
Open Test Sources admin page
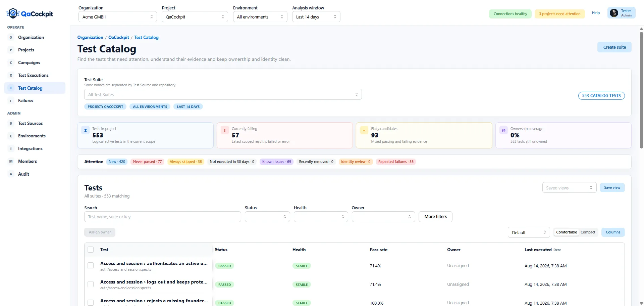click(x=35, y=123)
